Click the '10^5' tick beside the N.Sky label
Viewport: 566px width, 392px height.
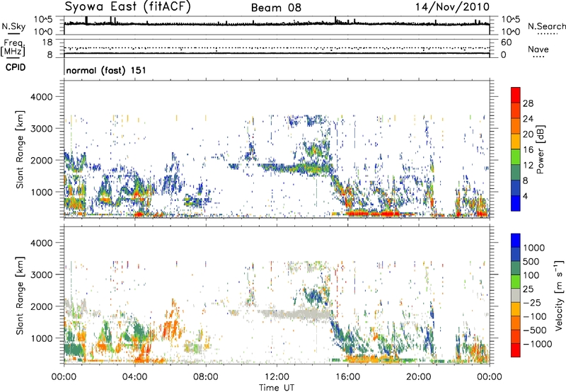tap(43, 19)
